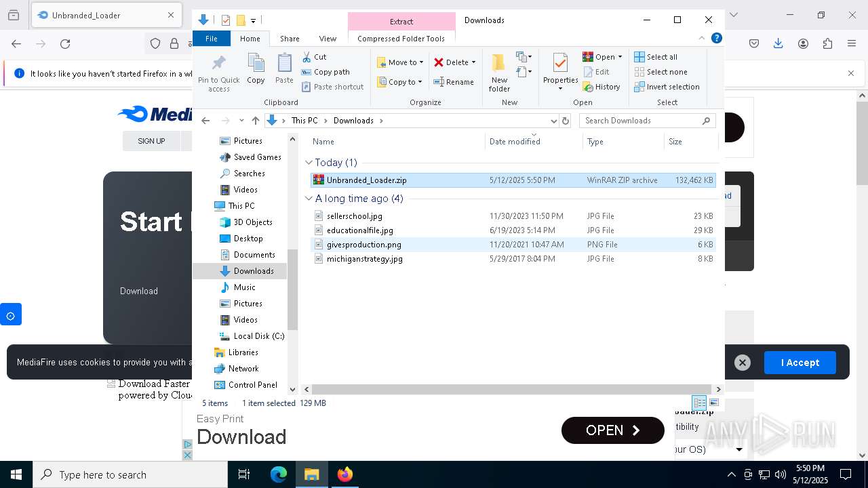
Task: Collapse the Today group
Action: click(x=309, y=163)
